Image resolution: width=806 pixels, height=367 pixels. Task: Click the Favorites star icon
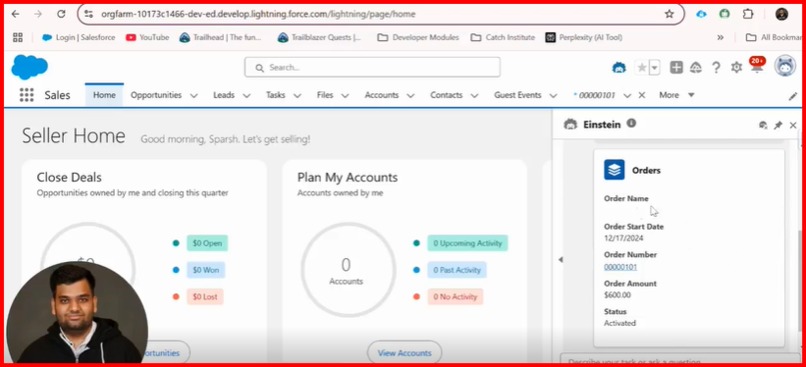coord(642,67)
